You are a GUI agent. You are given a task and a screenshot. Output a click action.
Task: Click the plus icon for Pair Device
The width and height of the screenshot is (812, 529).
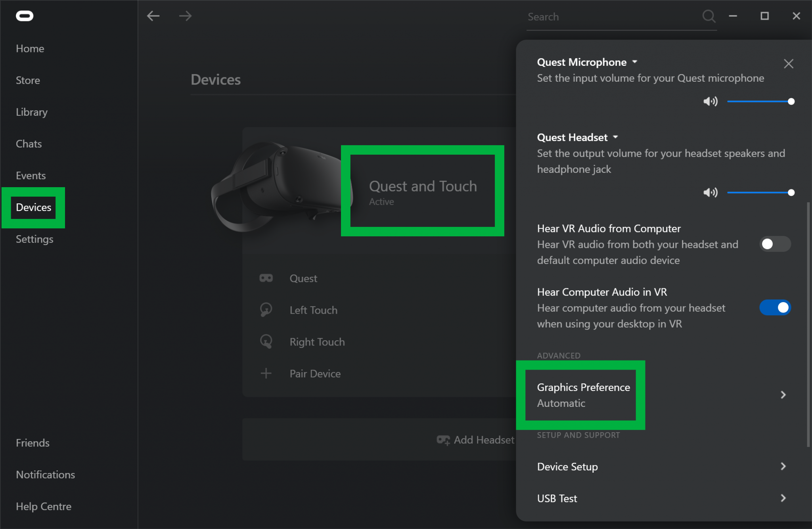[x=266, y=373]
